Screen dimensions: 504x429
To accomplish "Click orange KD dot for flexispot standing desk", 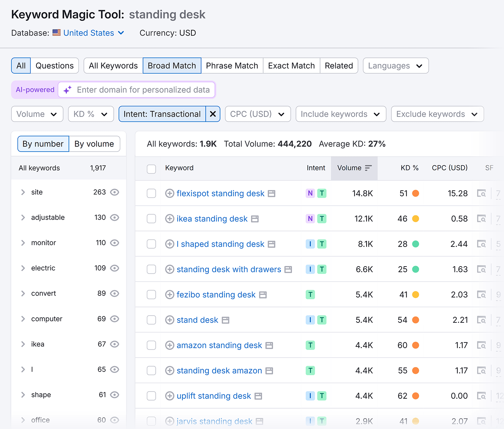I will (x=416, y=193).
